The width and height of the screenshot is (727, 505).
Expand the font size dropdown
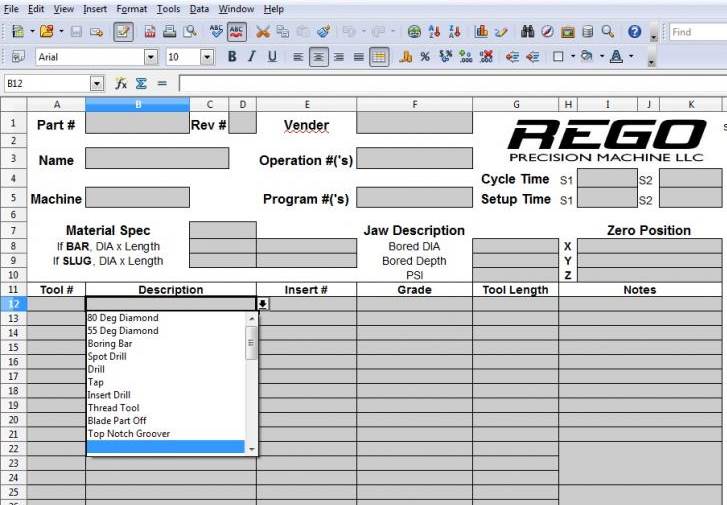(x=206, y=57)
